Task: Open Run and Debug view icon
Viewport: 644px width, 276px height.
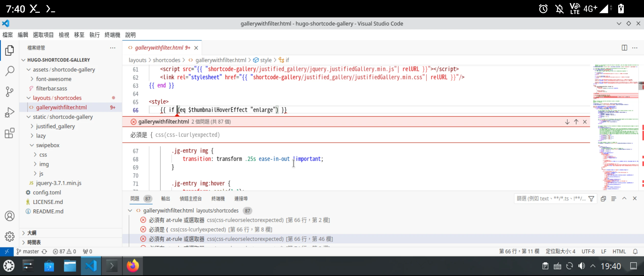Action: tap(9, 112)
